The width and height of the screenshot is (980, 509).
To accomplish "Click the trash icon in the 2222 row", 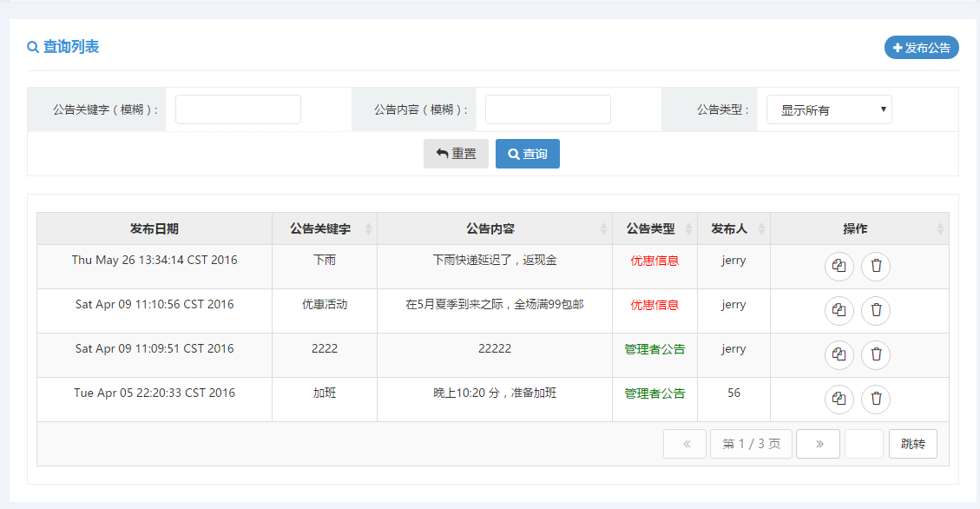I will [x=876, y=354].
